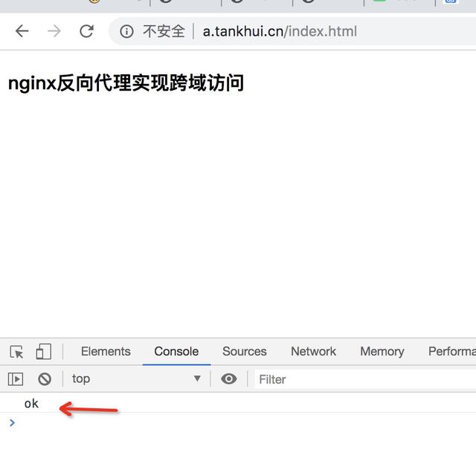Click the console prompt chevron
This screenshot has width=476, height=470.
(x=12, y=422)
